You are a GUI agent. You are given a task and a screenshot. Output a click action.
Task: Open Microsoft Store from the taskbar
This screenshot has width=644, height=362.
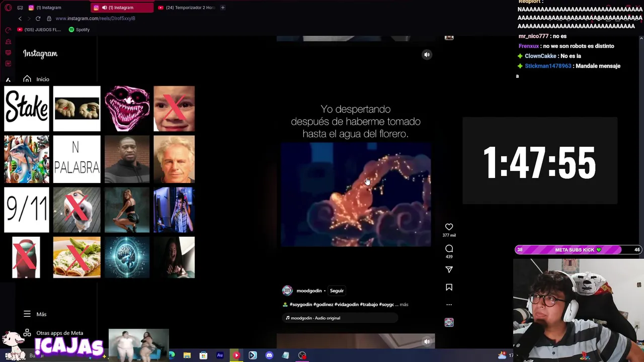click(x=203, y=355)
